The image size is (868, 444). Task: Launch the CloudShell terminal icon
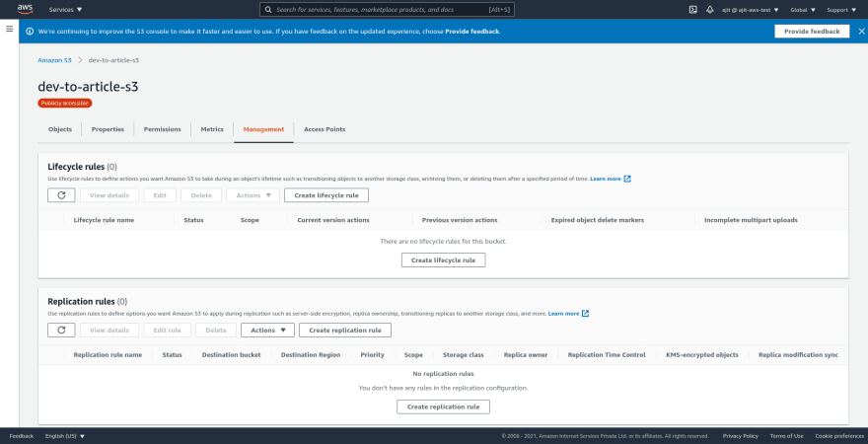(692, 10)
